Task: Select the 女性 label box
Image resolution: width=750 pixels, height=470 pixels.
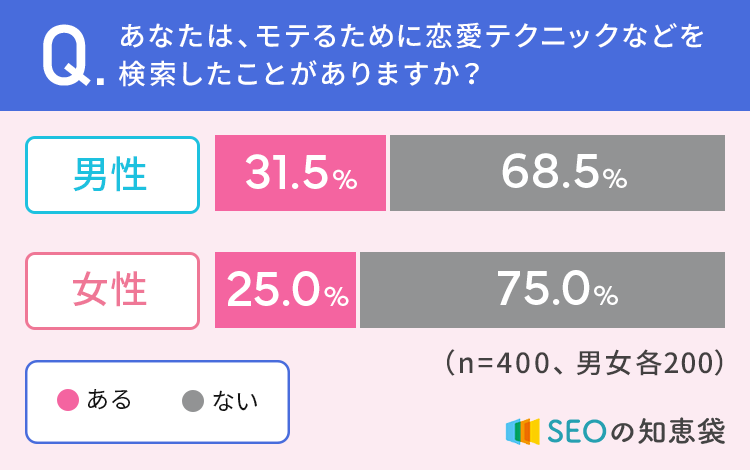Action: point(112,290)
